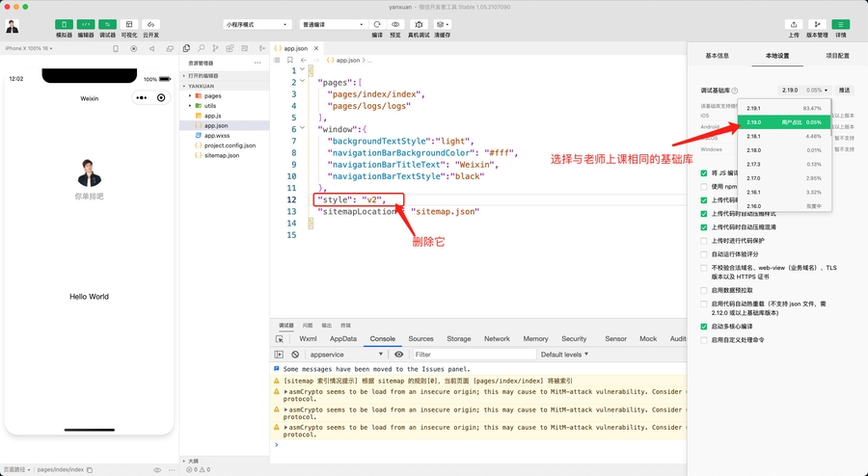Screen dimensions: 868x476
Task: Click the 云开发 cloud development icon
Action: [x=150, y=24]
